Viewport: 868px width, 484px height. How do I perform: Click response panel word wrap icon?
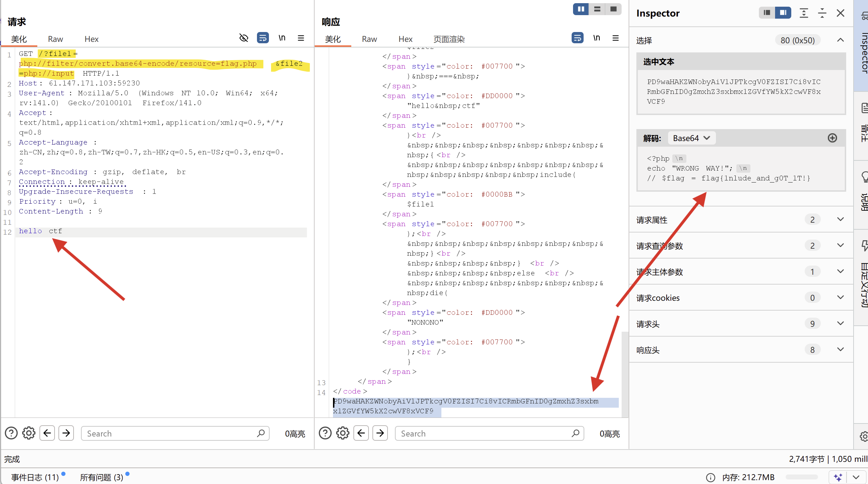(x=577, y=38)
